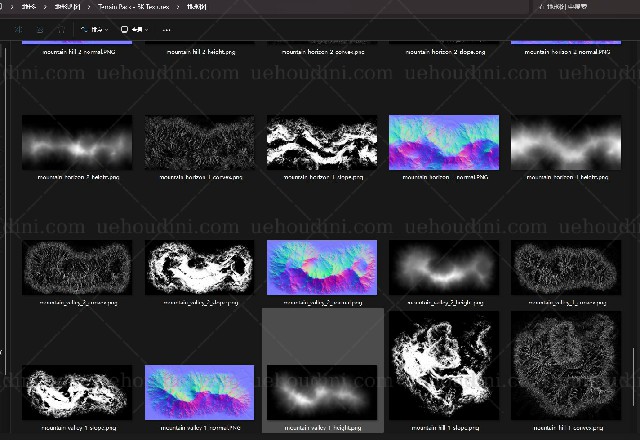Click file name 'mountain horizon 1 convex.png'

click(x=201, y=177)
